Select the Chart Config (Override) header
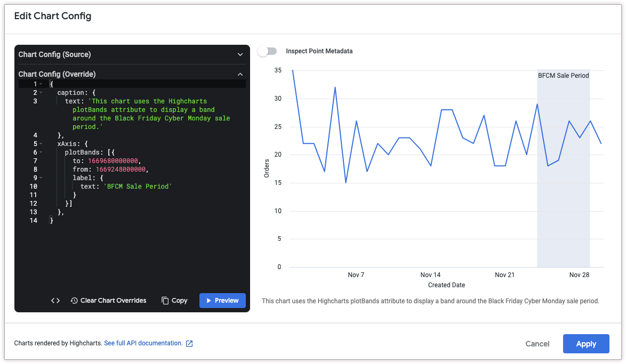The image size is (626, 364). [57, 74]
